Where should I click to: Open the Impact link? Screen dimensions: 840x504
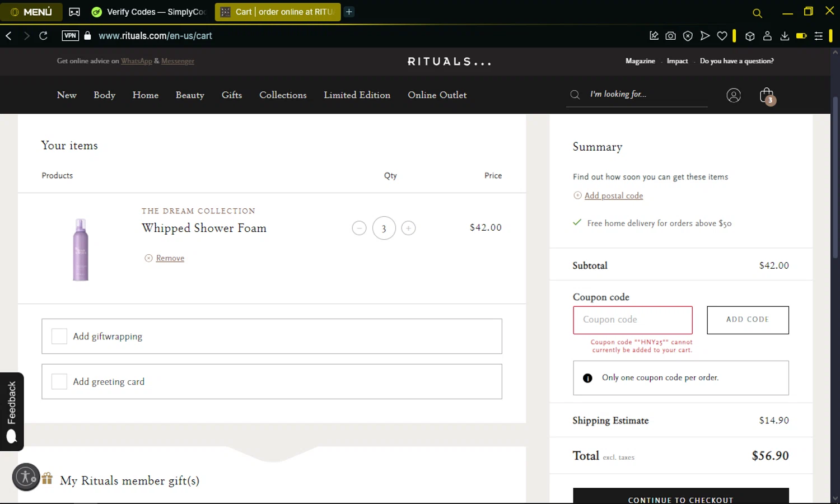pos(677,61)
